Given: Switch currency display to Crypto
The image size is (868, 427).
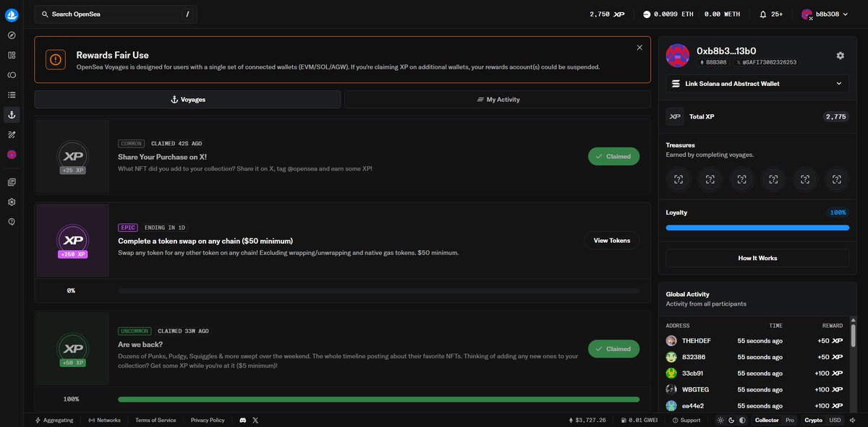Looking at the screenshot, I should (x=814, y=420).
